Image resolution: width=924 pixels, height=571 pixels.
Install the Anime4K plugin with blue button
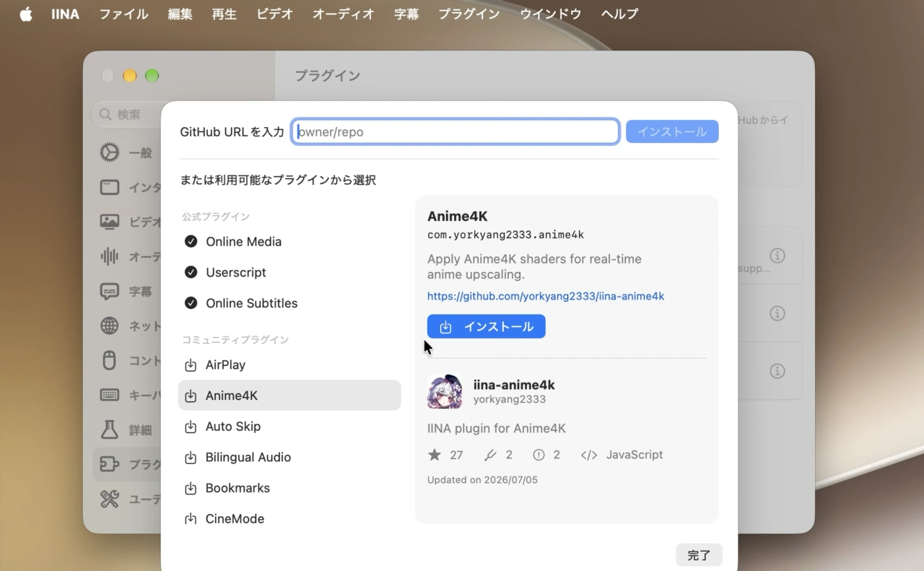pos(486,326)
